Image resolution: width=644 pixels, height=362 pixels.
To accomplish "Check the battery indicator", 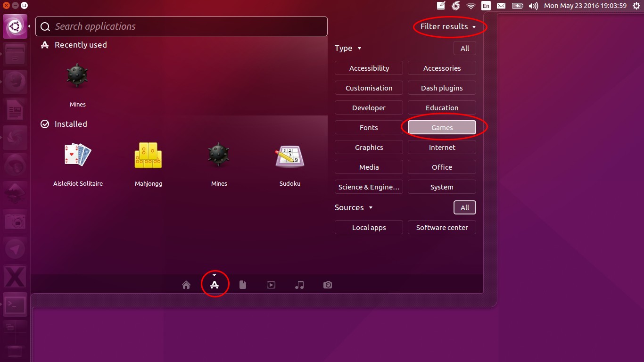I will [x=517, y=6].
